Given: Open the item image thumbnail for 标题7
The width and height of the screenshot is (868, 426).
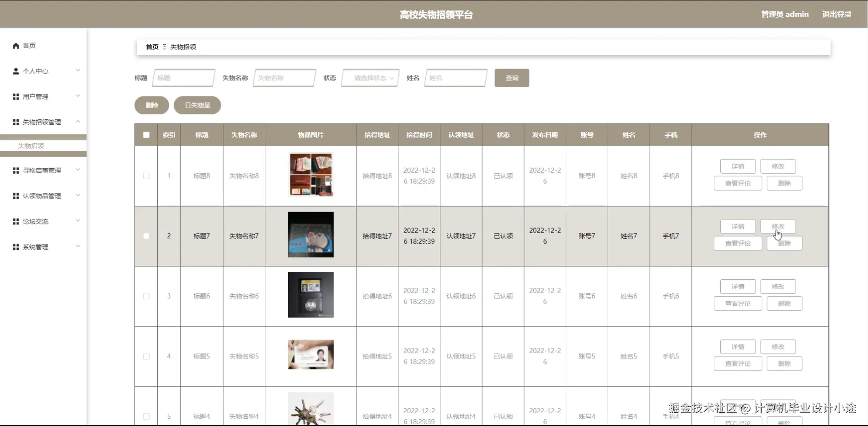Looking at the screenshot, I should point(311,234).
